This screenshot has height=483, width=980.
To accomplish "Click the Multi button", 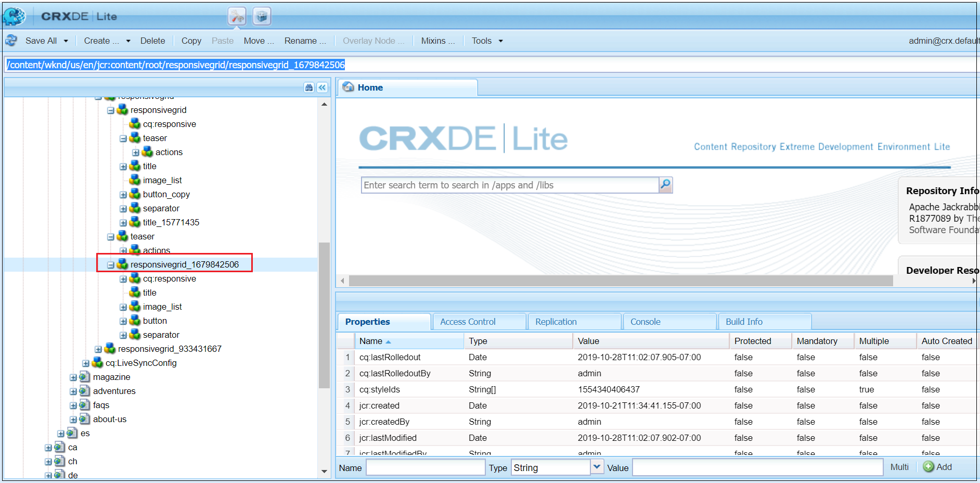I will [x=899, y=467].
